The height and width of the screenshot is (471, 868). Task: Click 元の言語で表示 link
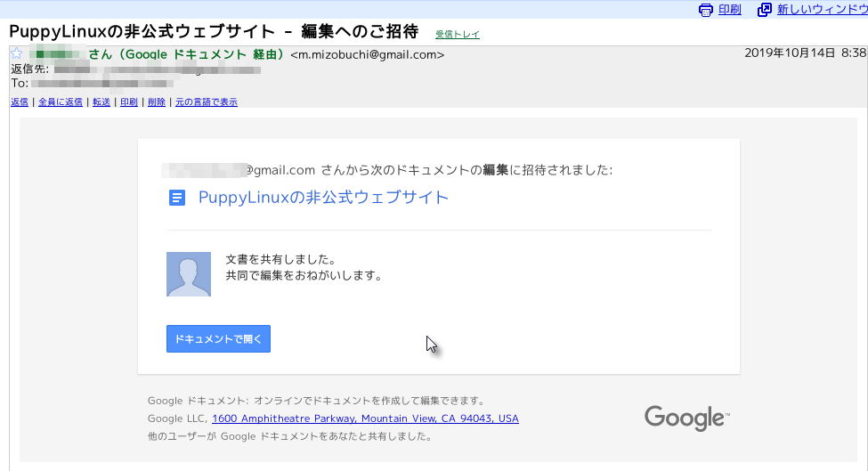coord(207,102)
